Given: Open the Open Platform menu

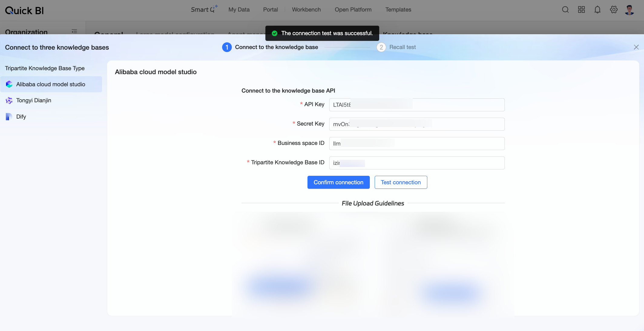Looking at the screenshot, I should [x=353, y=10].
